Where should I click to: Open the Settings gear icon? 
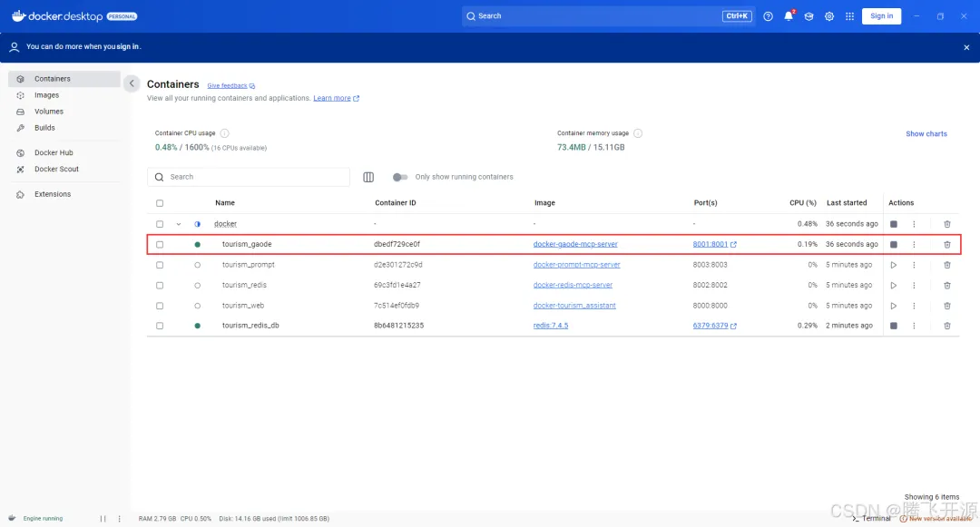pos(829,16)
